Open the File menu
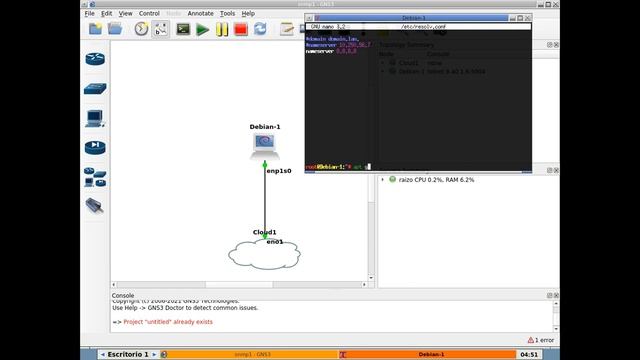640x360 pixels. [89, 13]
